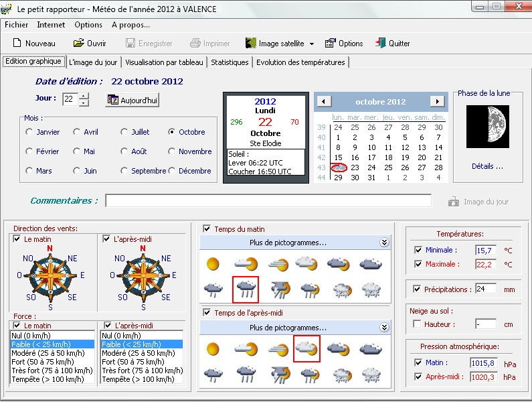The image size is (532, 402).
Task: Select dark overcast cloud pictogram for afternoon
Action: click(370, 349)
